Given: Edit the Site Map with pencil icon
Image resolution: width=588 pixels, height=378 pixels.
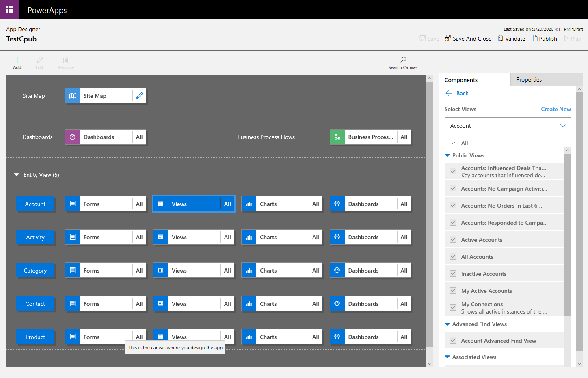Looking at the screenshot, I should pos(139,96).
